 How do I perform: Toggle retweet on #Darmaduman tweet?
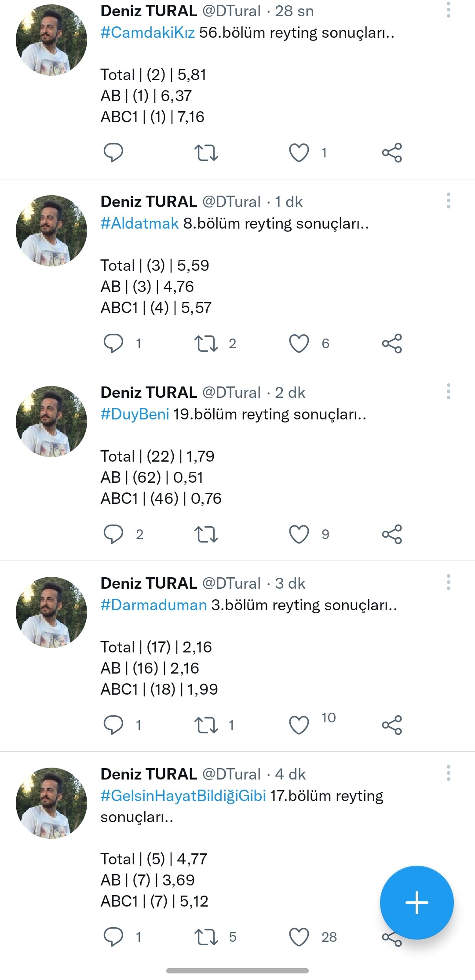pyautogui.click(x=206, y=725)
